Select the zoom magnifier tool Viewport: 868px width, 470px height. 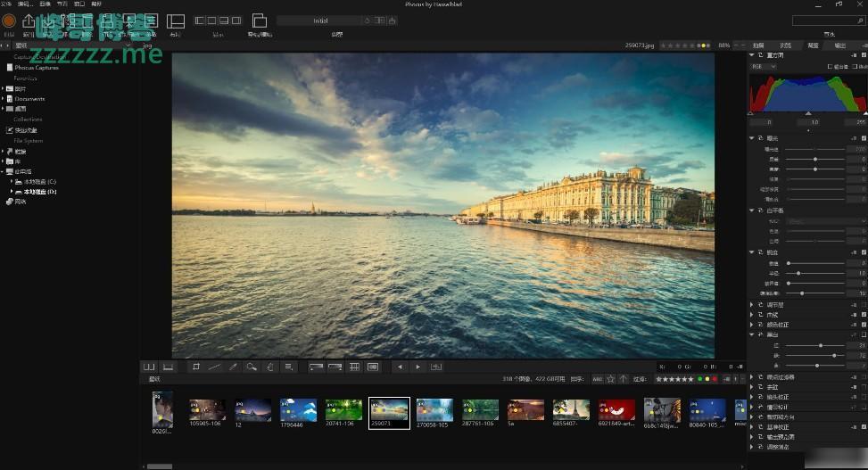coord(252,367)
